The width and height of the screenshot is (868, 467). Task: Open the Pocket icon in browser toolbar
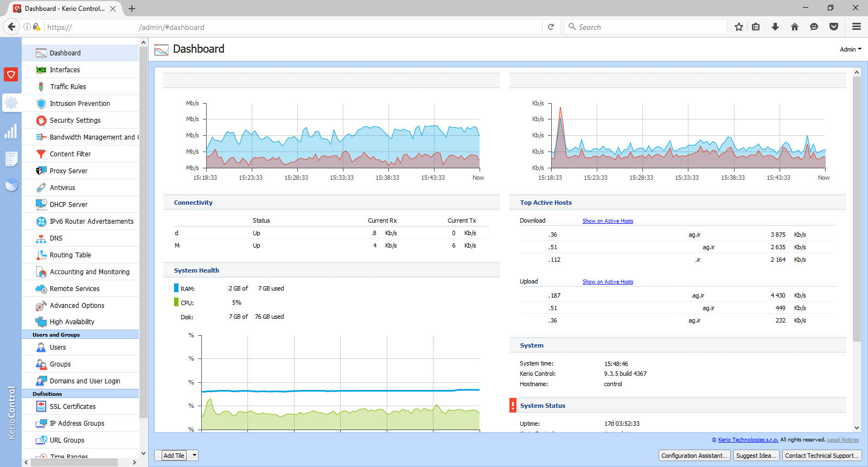(x=834, y=27)
